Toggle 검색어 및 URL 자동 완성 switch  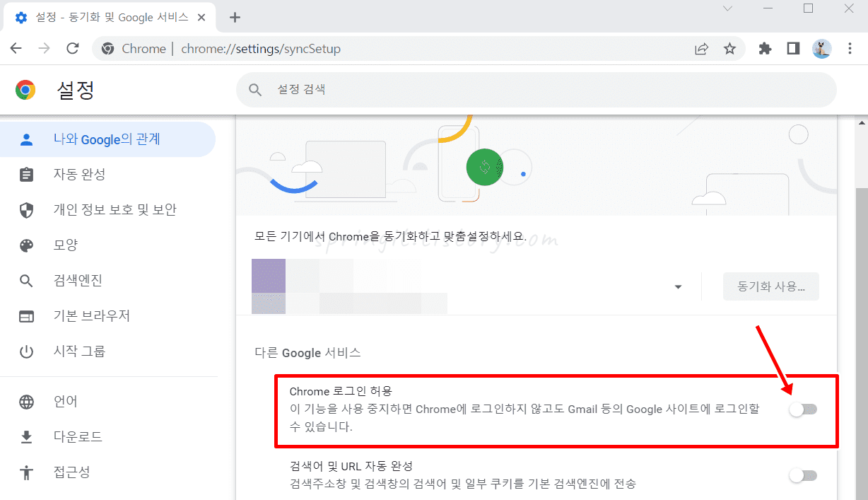803,475
